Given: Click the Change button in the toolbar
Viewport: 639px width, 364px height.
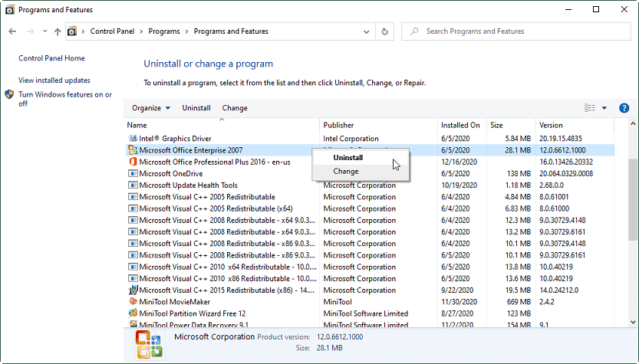Looking at the screenshot, I should point(235,108).
